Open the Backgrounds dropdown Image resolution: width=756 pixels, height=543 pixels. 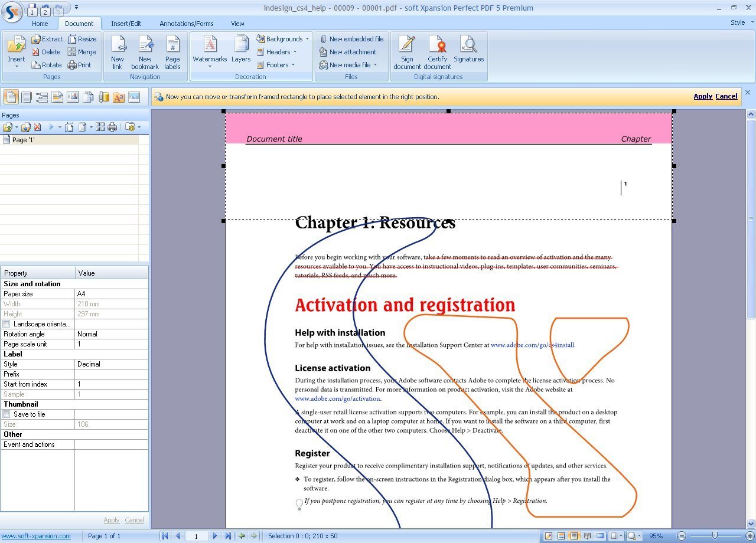click(x=283, y=38)
